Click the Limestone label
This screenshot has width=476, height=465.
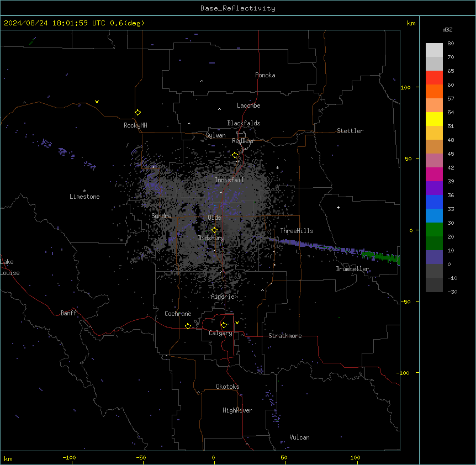pyautogui.click(x=84, y=197)
